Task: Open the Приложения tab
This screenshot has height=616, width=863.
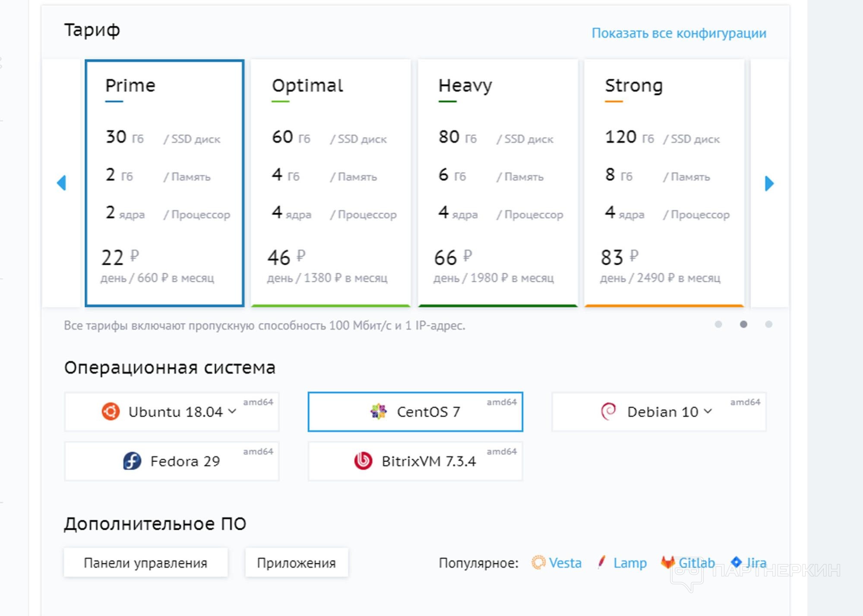Action: pyautogui.click(x=297, y=563)
